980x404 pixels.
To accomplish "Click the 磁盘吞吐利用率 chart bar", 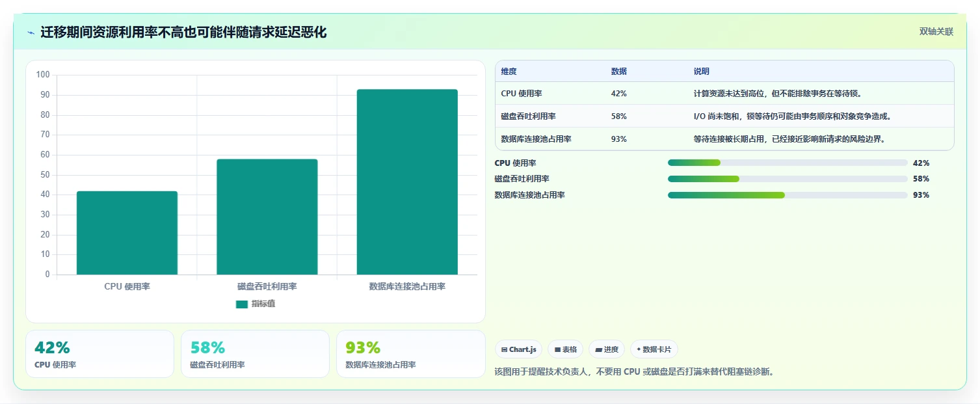I will (267, 217).
